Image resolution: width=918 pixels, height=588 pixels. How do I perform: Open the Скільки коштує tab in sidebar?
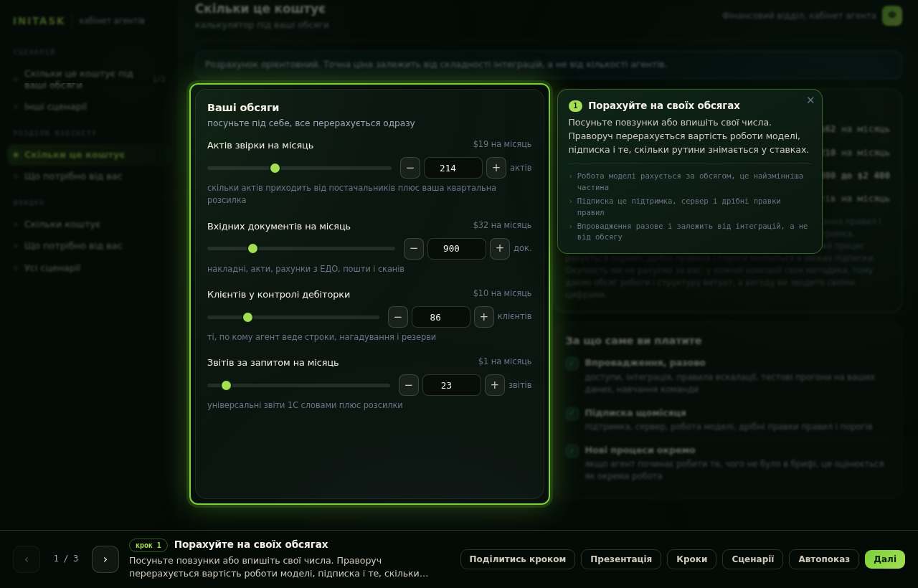point(89,224)
